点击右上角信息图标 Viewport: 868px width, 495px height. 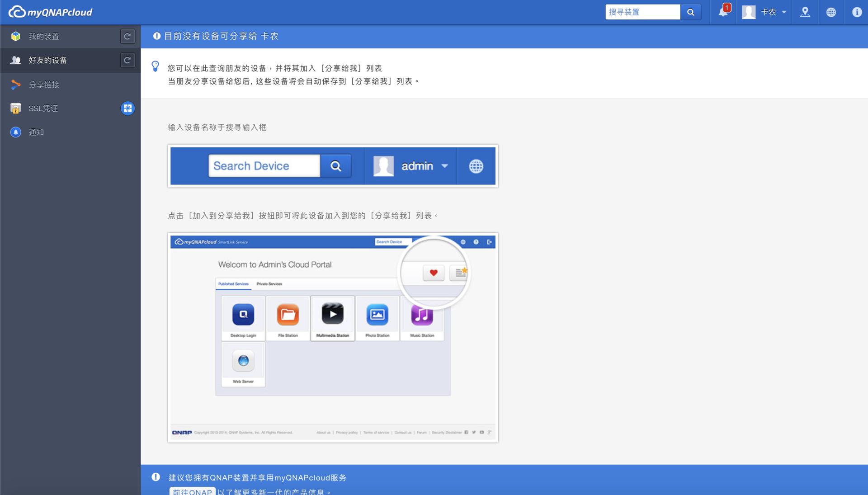[x=857, y=12]
